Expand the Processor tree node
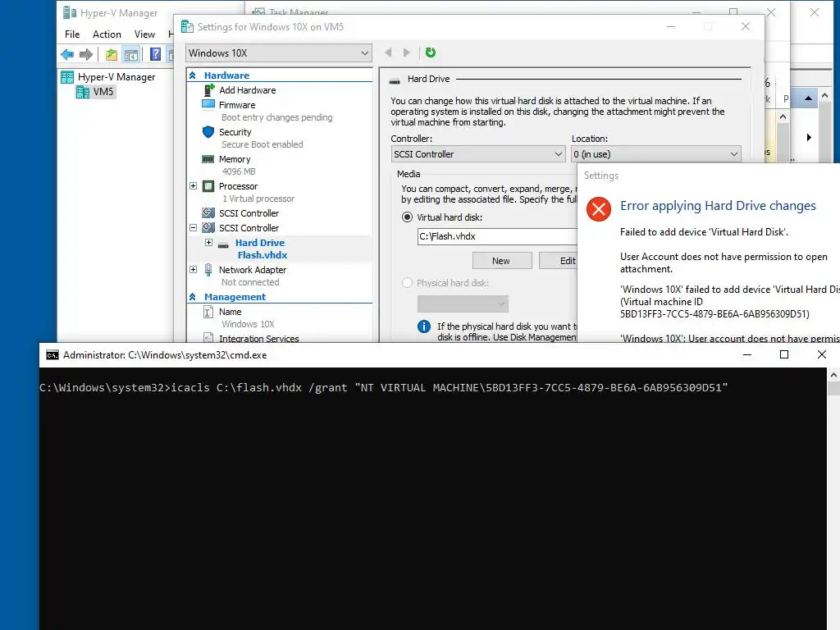This screenshot has height=630, width=840. (x=194, y=186)
